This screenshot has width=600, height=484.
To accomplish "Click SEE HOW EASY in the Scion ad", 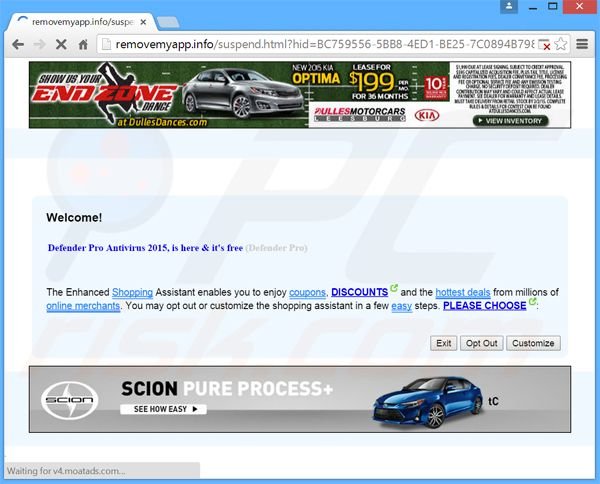I will coord(163,409).
